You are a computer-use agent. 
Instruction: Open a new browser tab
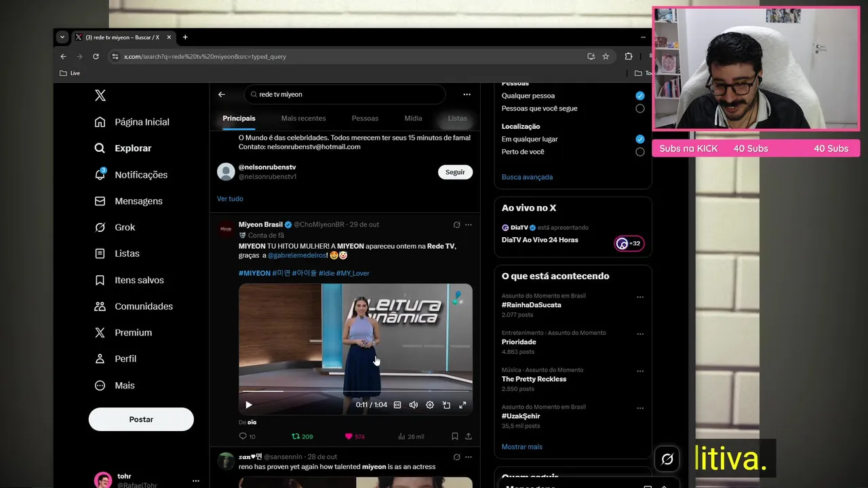185,37
